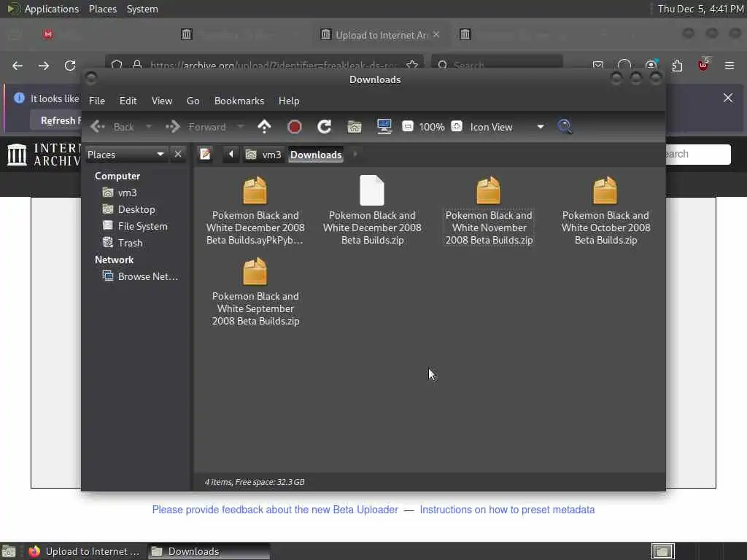Open the Help menu

coord(289,101)
